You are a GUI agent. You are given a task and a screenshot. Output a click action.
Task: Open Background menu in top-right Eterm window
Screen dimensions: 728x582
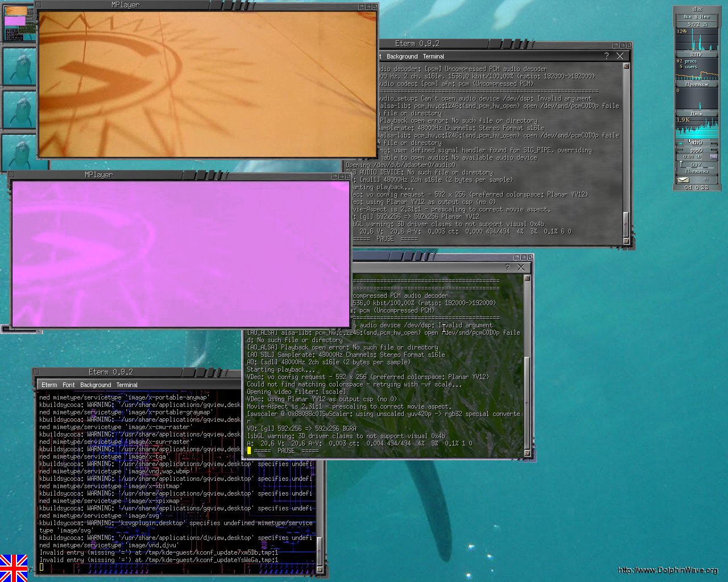pos(402,56)
